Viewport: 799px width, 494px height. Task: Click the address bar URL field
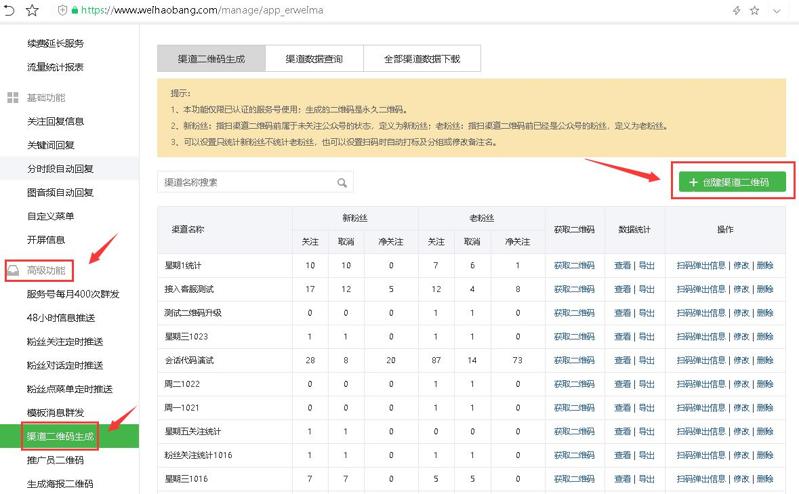click(202, 10)
